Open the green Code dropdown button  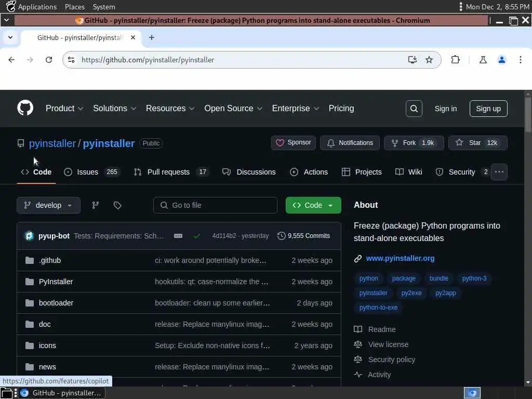coord(313,205)
